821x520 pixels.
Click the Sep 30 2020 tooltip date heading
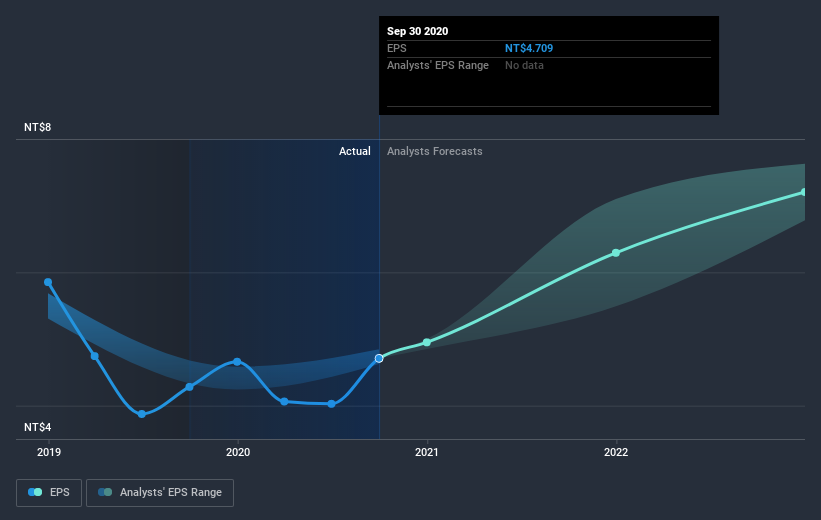418,31
